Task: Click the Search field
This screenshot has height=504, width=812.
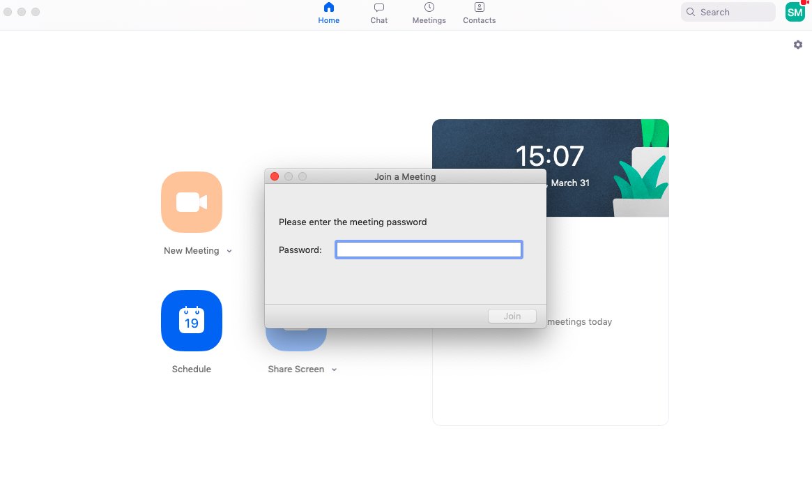Action: pyautogui.click(x=728, y=12)
